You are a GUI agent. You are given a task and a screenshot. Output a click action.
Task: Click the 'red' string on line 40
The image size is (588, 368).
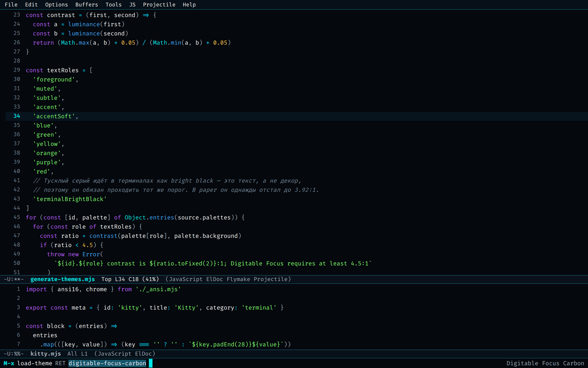42,171
